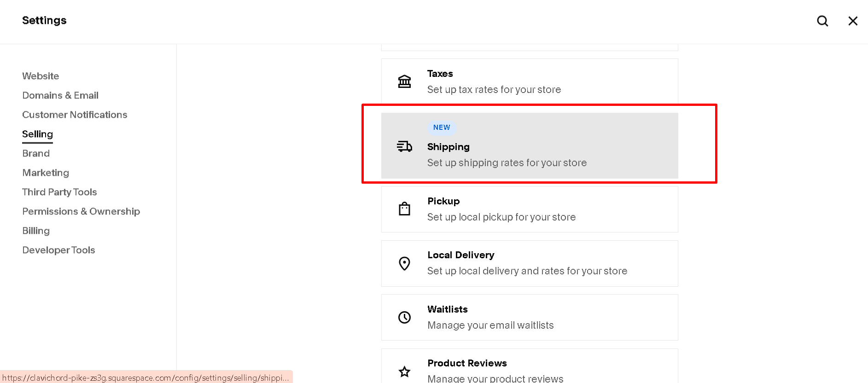Click the Taxes bank building icon

[x=404, y=81]
